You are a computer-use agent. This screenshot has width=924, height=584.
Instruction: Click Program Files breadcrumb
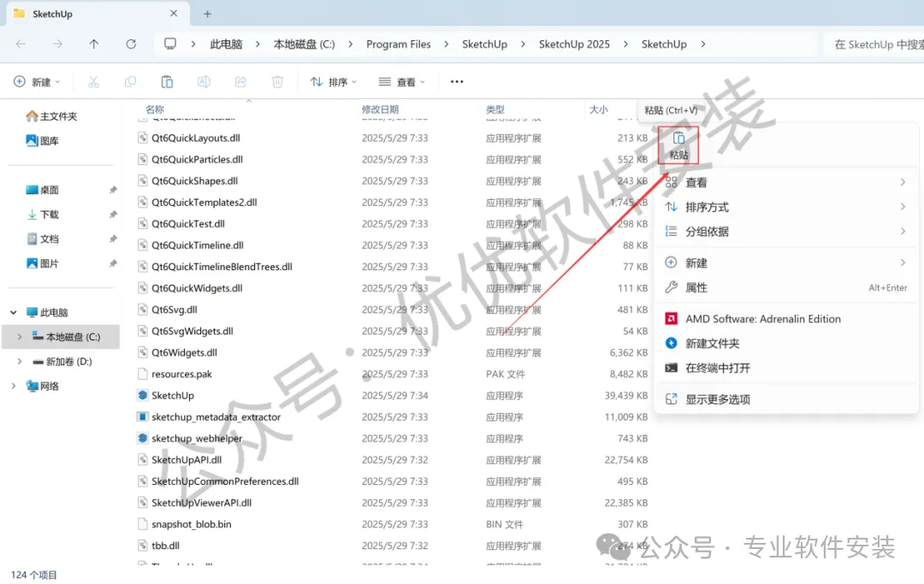[x=399, y=44]
